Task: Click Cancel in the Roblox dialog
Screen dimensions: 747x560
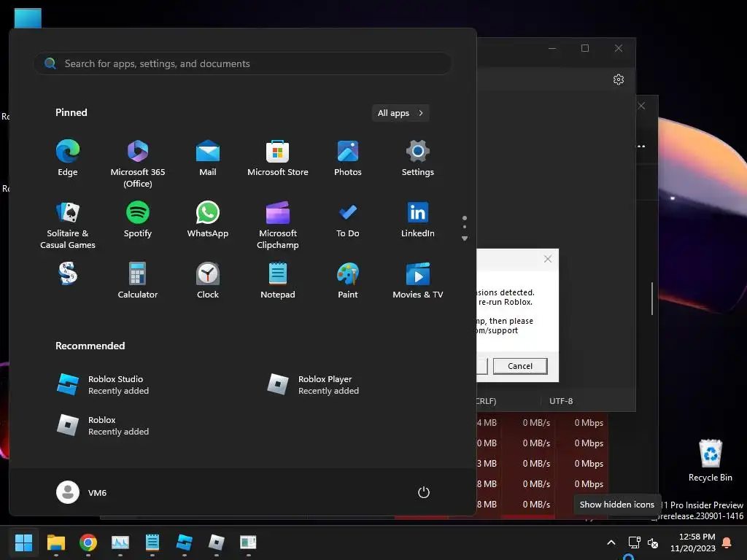Action: pyautogui.click(x=519, y=366)
